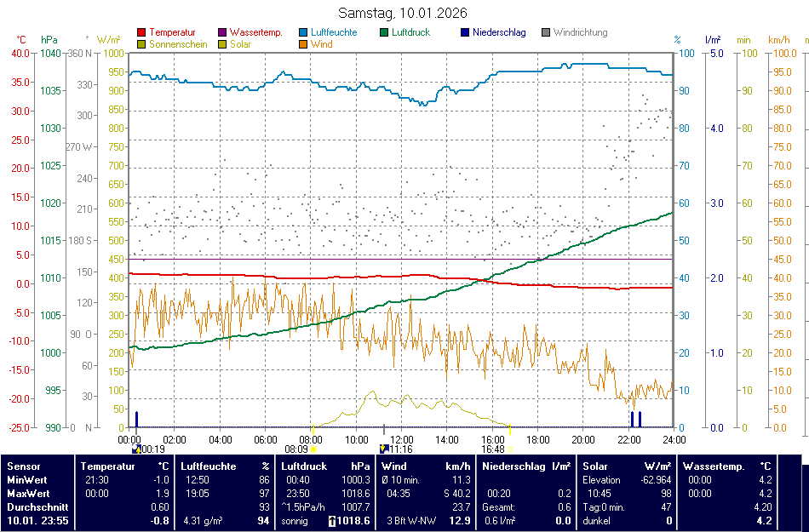Image resolution: width=809 pixels, height=532 pixels.
Task: Click the Niederschlag l/m² table header
Action: point(526,466)
